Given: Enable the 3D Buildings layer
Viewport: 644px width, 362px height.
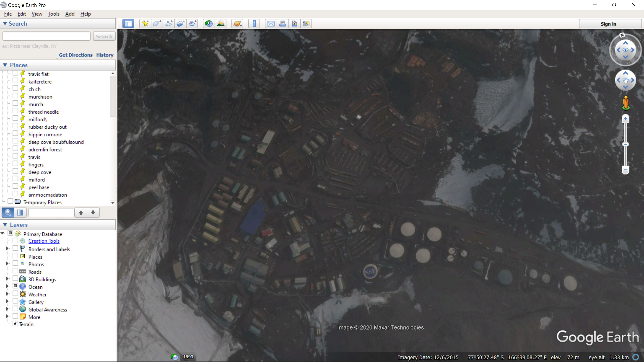Looking at the screenshot, I should point(15,278).
